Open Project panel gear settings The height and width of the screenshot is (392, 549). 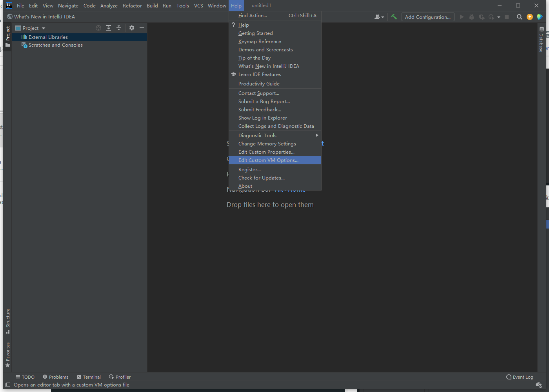(x=132, y=28)
